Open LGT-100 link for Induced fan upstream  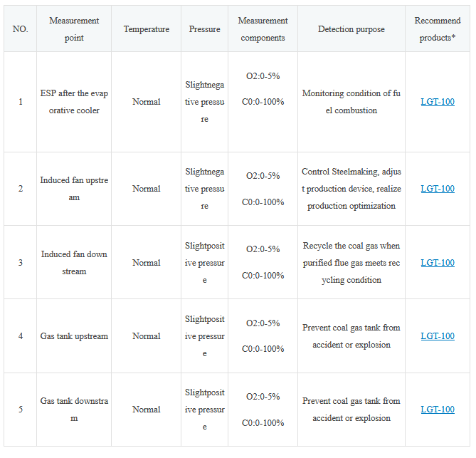point(437,189)
